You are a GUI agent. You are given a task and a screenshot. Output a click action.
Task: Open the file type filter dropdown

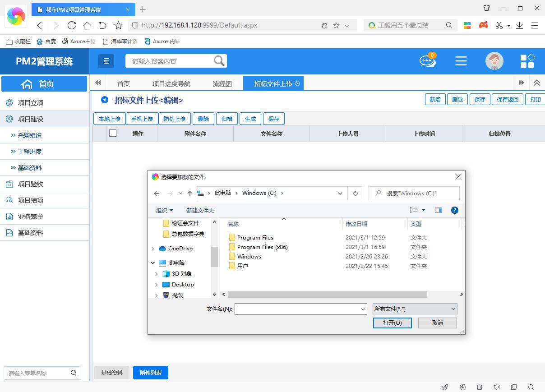coord(415,309)
